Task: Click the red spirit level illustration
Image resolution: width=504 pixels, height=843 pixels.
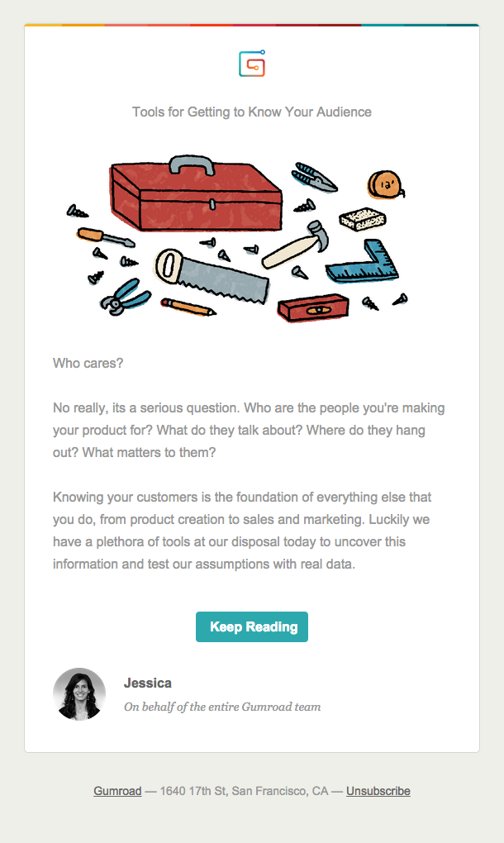Action: coord(313,307)
